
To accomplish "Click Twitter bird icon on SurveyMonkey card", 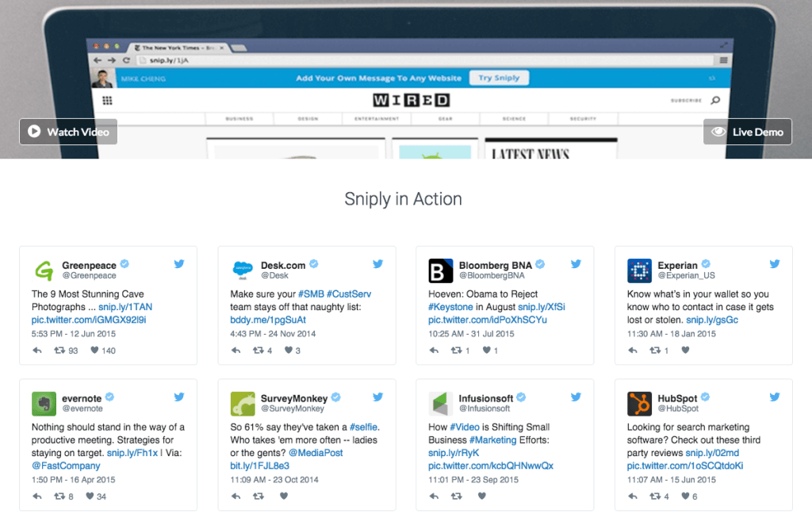I will pos(378,397).
